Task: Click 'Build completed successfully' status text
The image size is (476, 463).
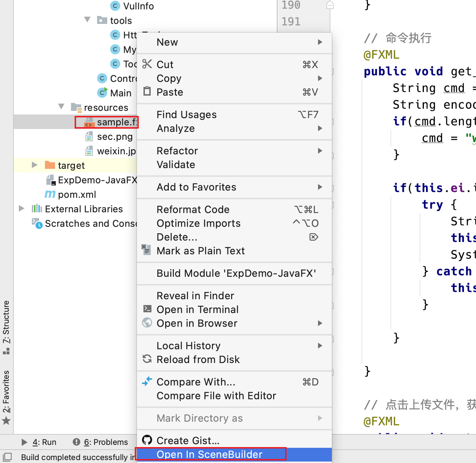Action: tap(78, 457)
